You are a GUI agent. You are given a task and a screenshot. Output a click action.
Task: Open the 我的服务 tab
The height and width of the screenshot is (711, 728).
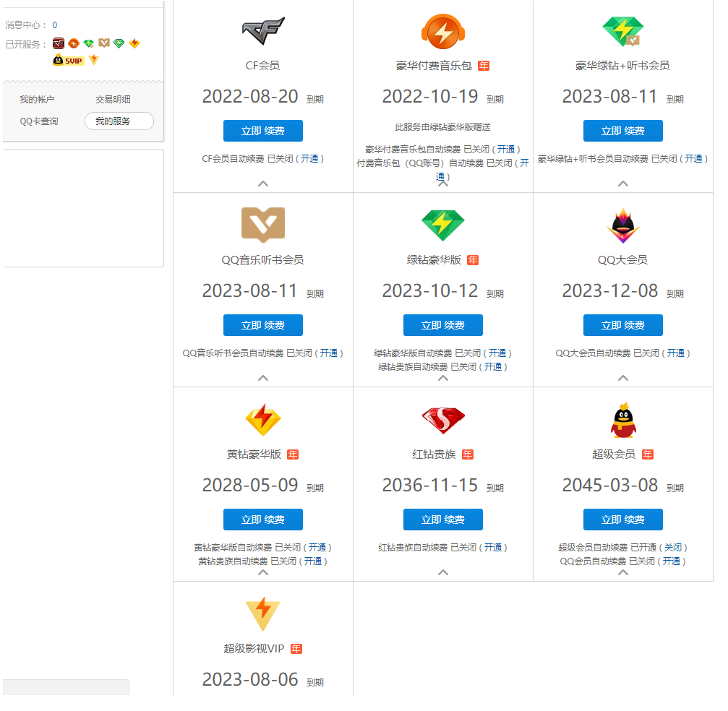tap(119, 121)
